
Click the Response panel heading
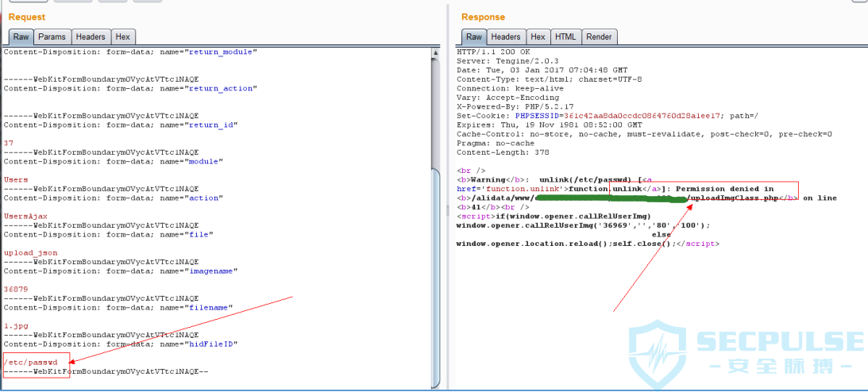click(484, 17)
